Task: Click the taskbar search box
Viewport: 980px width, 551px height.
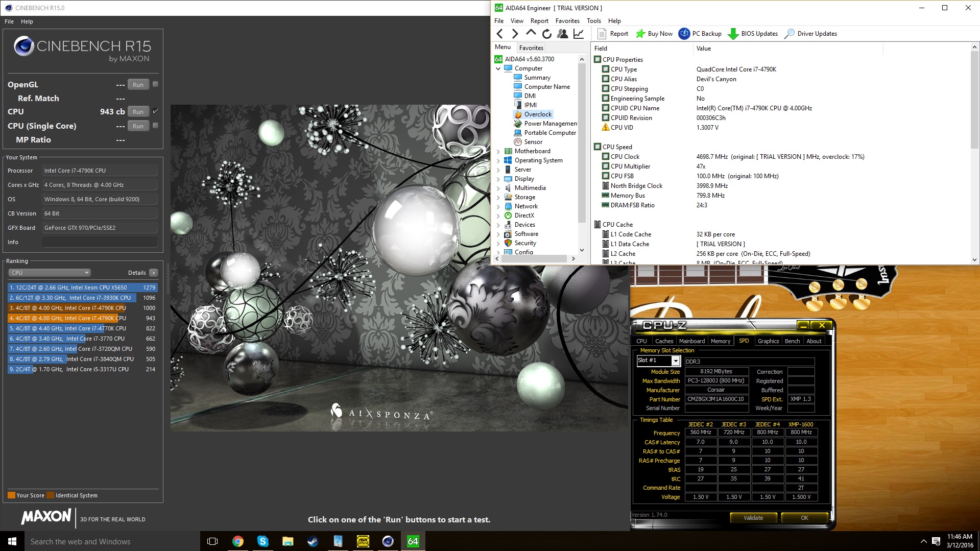Action: (x=112, y=541)
